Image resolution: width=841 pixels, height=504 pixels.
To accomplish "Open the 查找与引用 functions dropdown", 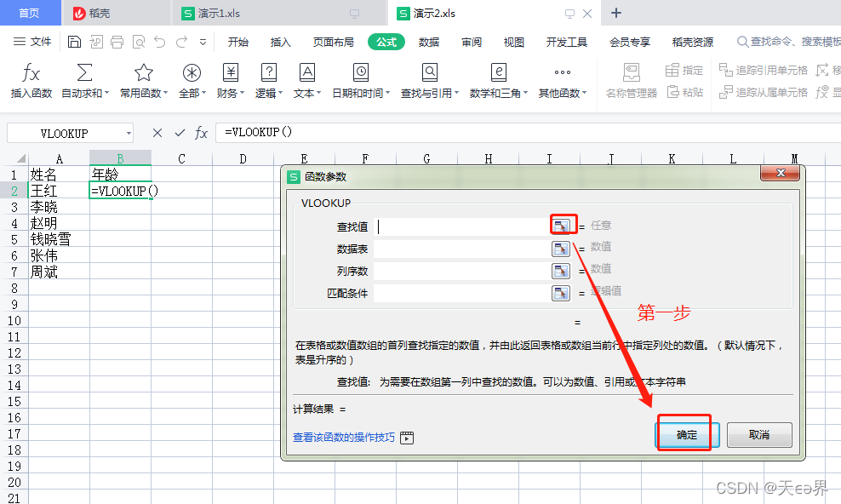I will pos(430,80).
